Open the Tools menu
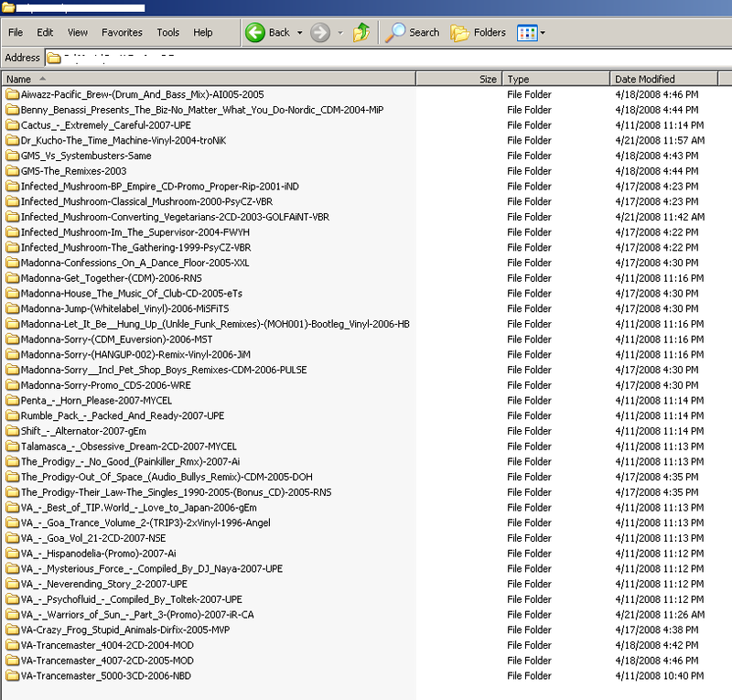732x700 pixels. point(168,32)
